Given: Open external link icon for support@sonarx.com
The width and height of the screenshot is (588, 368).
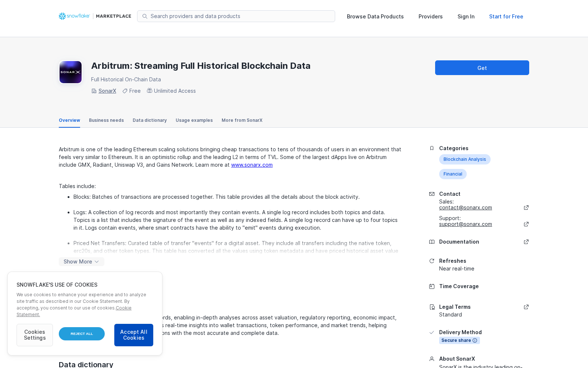Looking at the screenshot, I should click(526, 224).
